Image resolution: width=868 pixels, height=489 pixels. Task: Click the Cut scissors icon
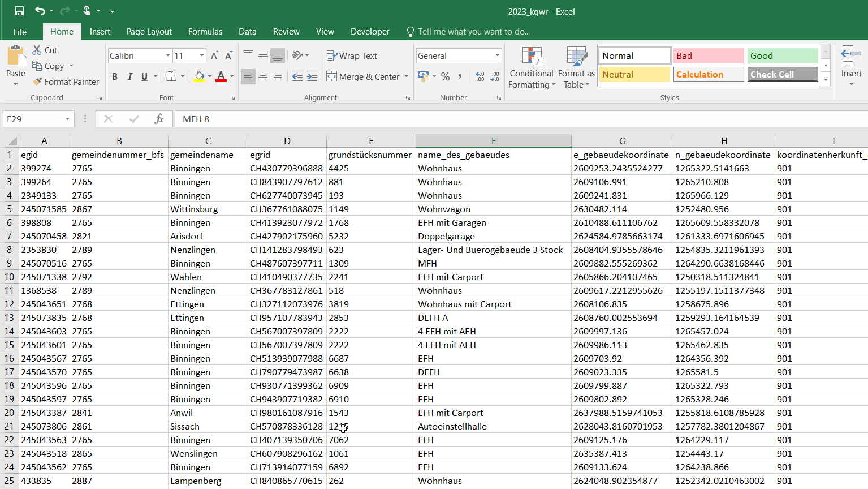pyautogui.click(x=37, y=50)
